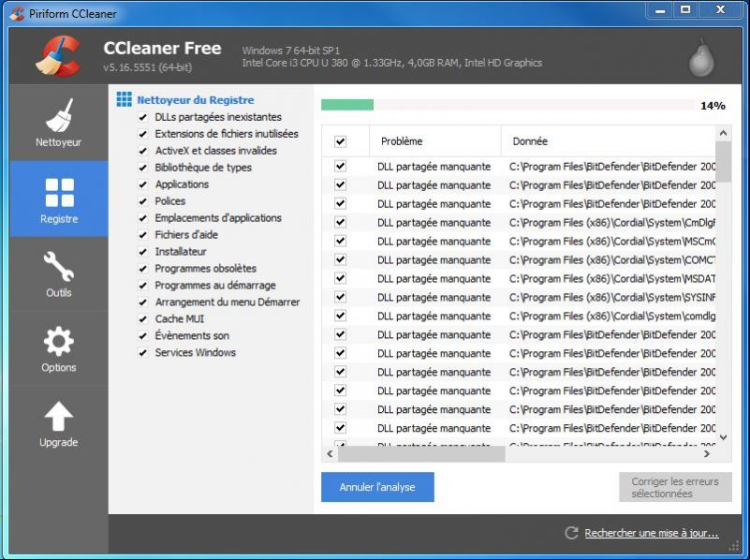Click the refresh icon beside update link
750x560 pixels.
571,533
